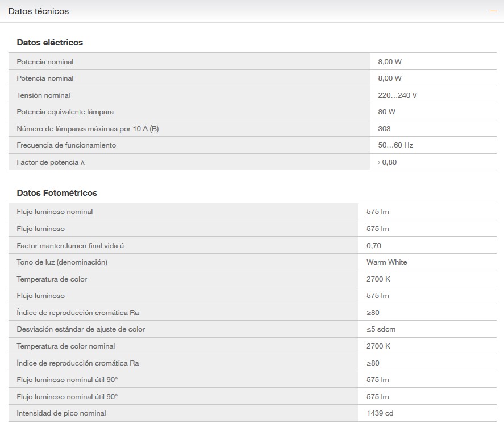Click the "Intensidad de pico nominal" label
Image resolution: width=504 pixels, height=432 pixels.
(x=61, y=413)
